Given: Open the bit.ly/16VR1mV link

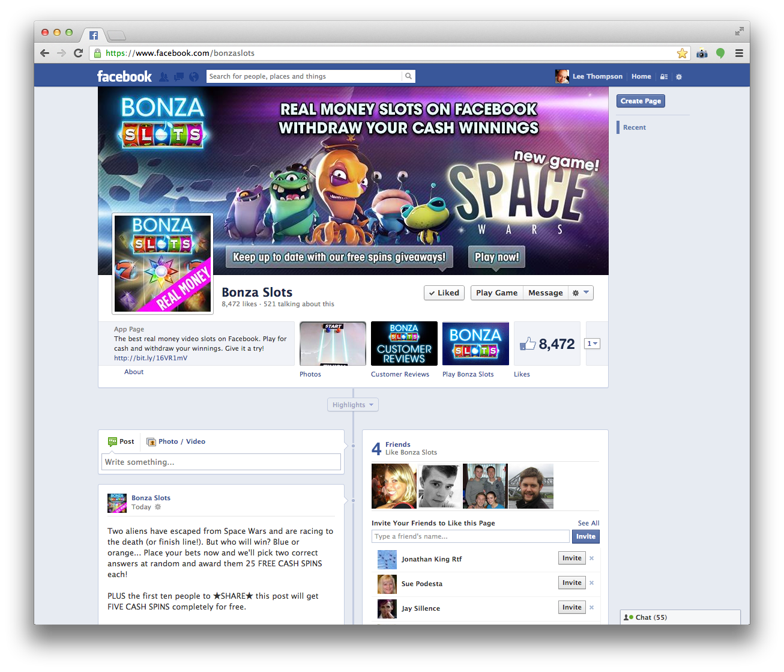Looking at the screenshot, I should (151, 358).
